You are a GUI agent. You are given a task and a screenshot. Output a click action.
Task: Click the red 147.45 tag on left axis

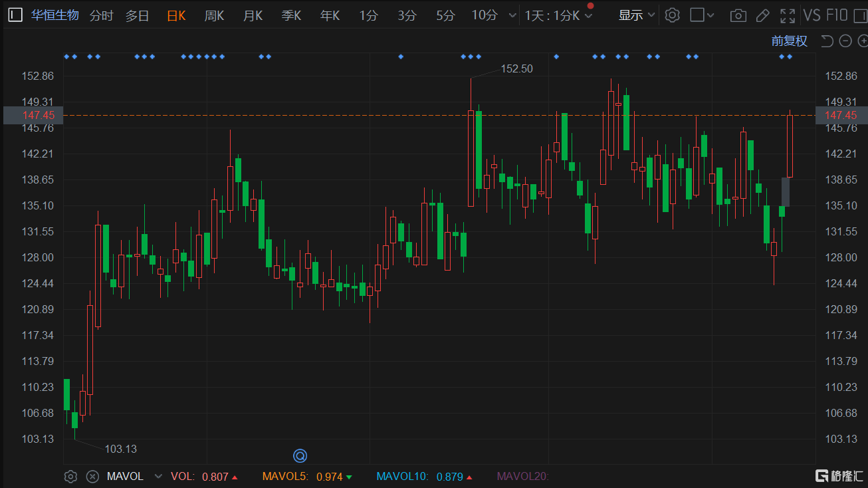(x=33, y=115)
